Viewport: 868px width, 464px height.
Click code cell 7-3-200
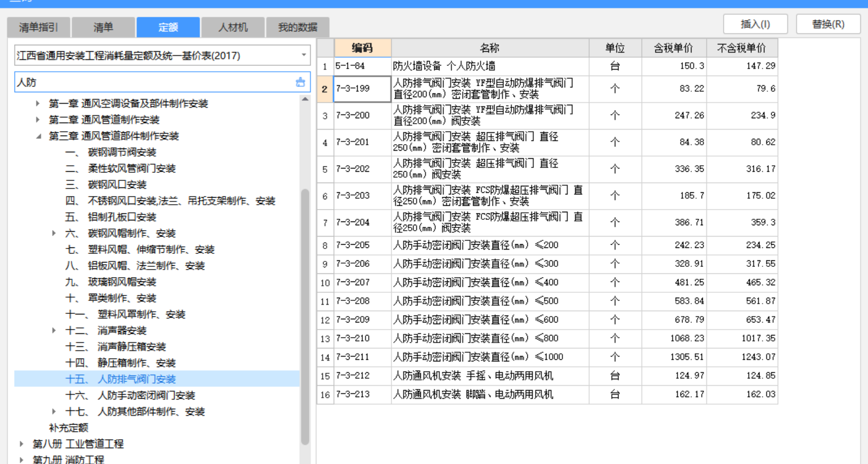pyautogui.click(x=362, y=115)
